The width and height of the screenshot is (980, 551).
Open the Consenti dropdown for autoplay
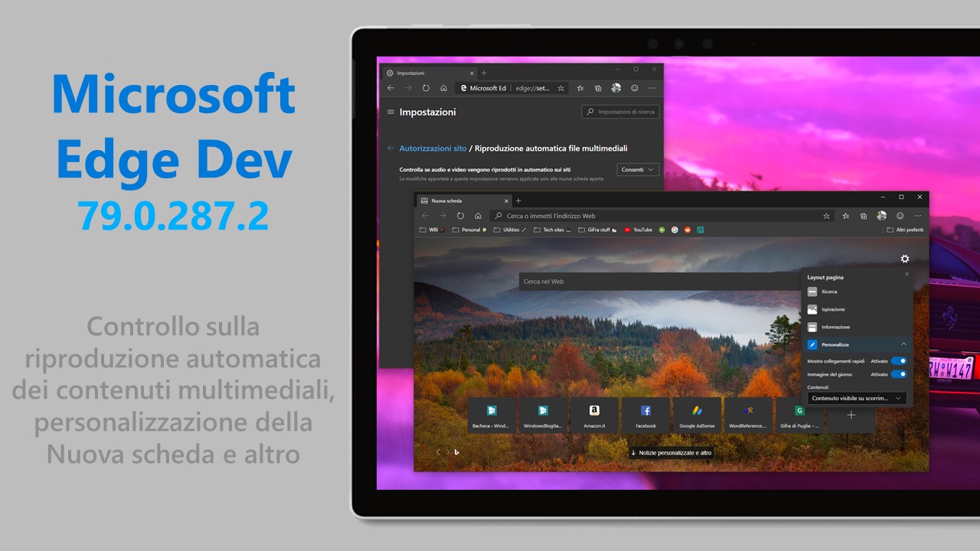pos(637,170)
